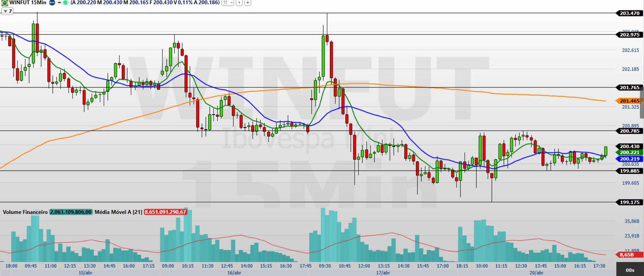Image resolution: width=644 pixels, height=276 pixels.
Task: Select the green 200.221 moving average tag
Action: pyautogui.click(x=629, y=152)
